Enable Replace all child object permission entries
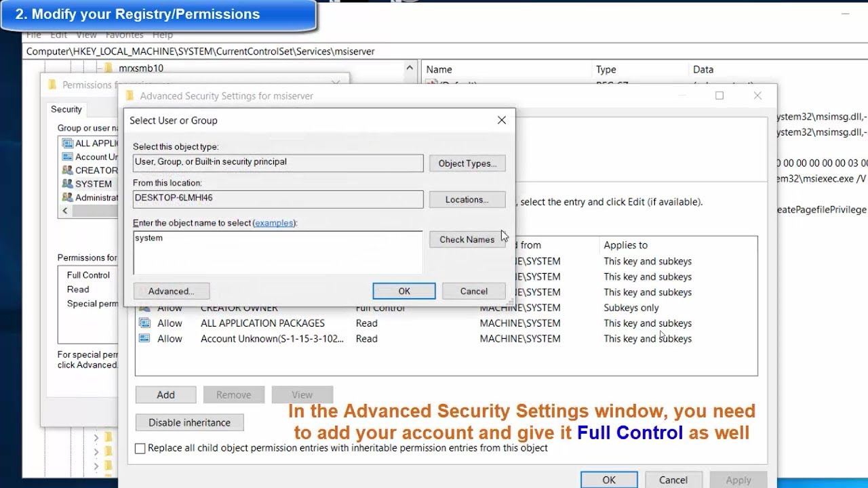This screenshot has width=868, height=488. click(x=140, y=448)
